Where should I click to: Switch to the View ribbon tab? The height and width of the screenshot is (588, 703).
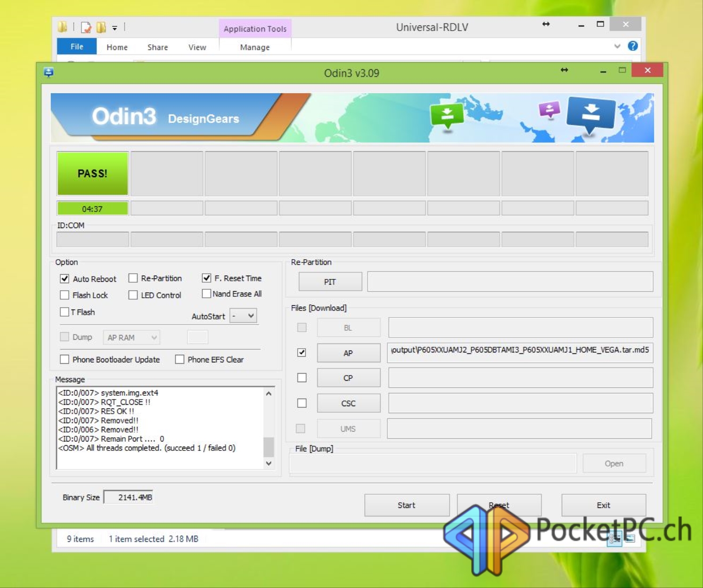coord(197,47)
